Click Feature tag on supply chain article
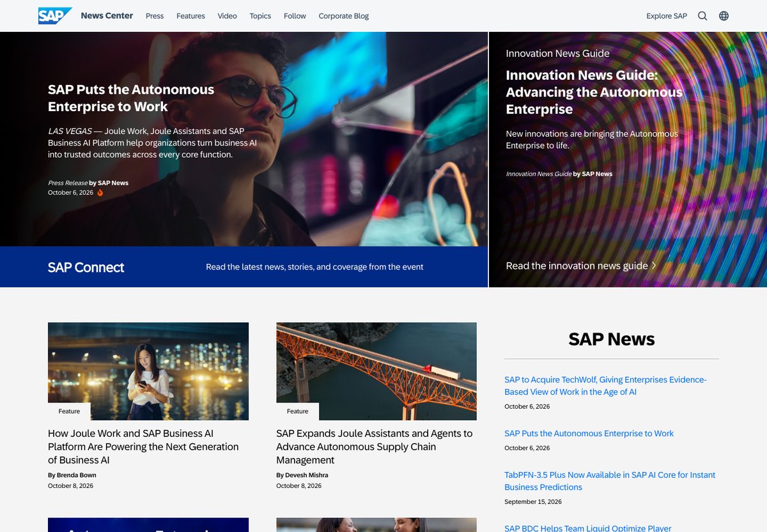Viewport: 767px width, 532px height. [297, 411]
